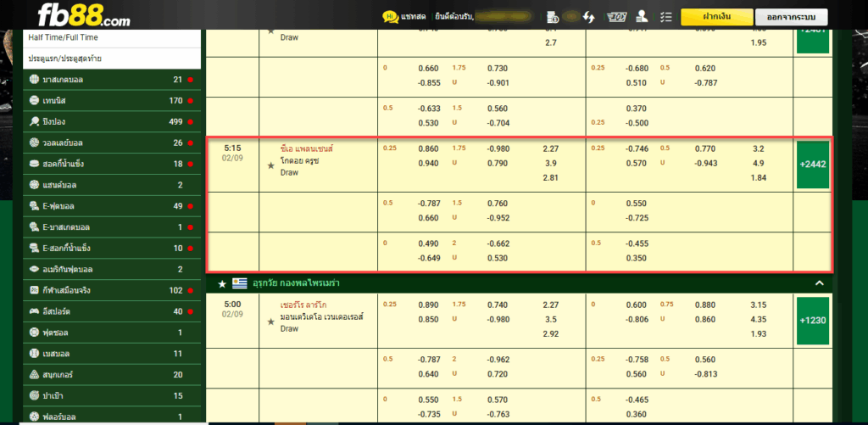The image size is (868, 425).
Task: Favorite the ซีเอ แพลนเชนส์ match star
Action: pyautogui.click(x=270, y=165)
